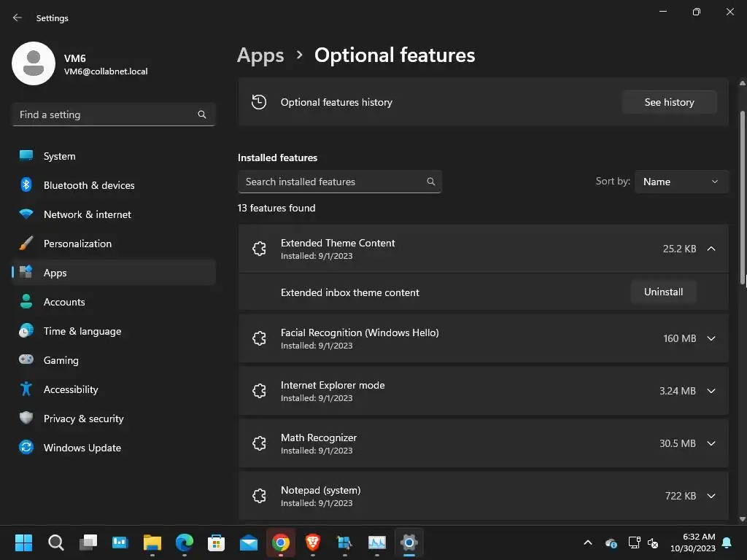Click the Gaming controller icon
Image resolution: width=747 pixels, height=560 pixels.
26,359
